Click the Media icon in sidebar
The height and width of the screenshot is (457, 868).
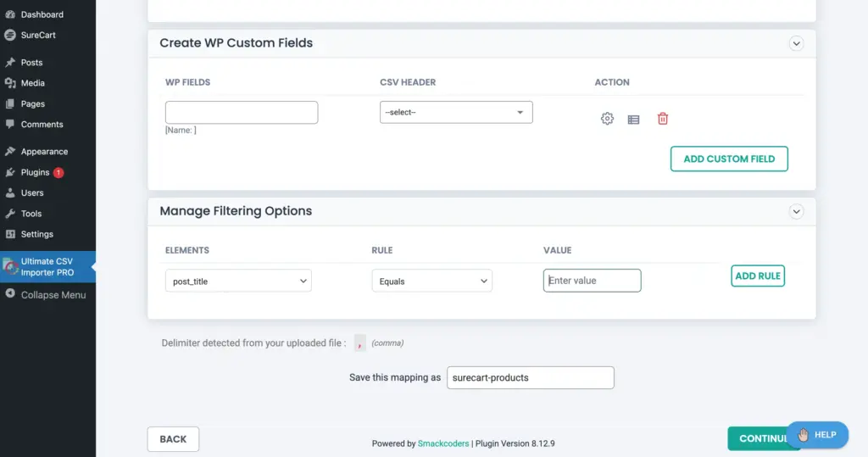click(10, 83)
